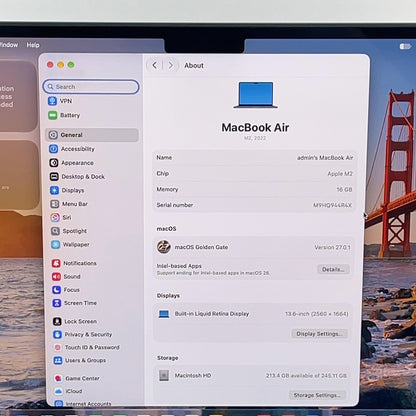Open the Help menu
Image resolution: width=416 pixels, height=416 pixels.
33,45
